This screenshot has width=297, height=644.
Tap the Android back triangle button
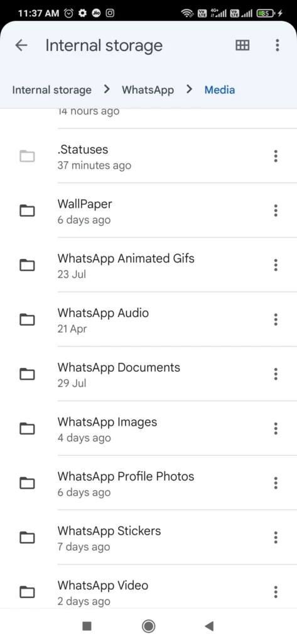(209, 626)
